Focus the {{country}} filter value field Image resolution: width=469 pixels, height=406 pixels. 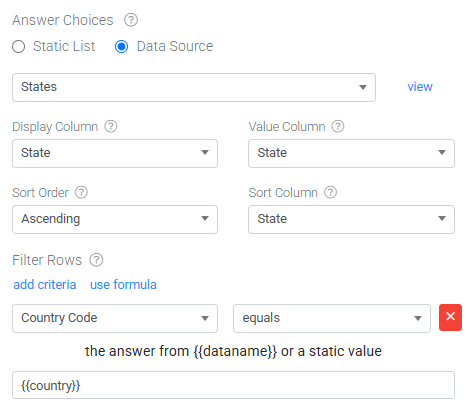tap(233, 385)
